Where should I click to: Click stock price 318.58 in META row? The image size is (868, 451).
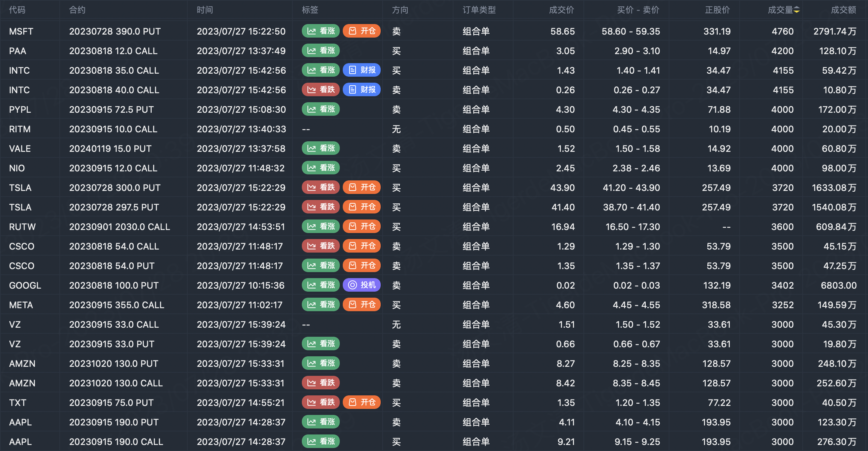point(716,305)
